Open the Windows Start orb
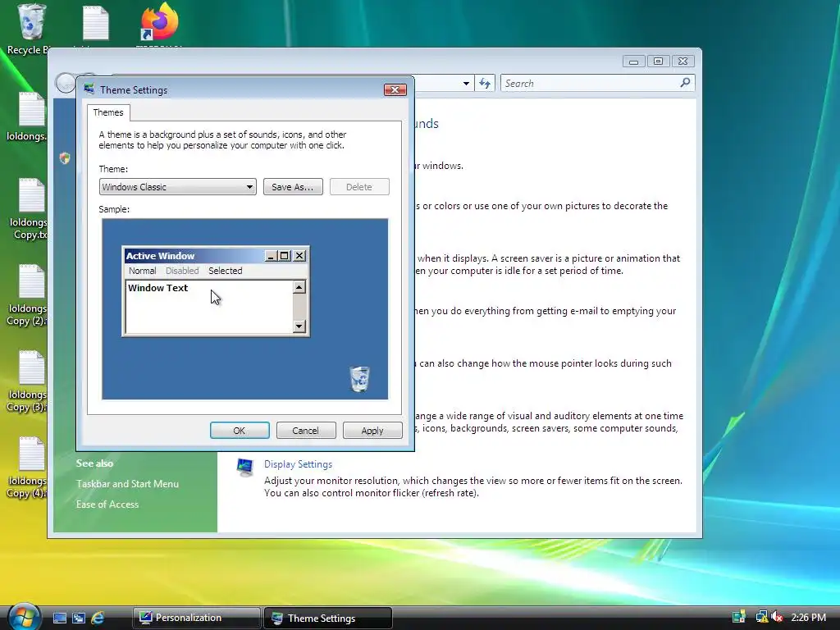The height and width of the screenshot is (630, 840). click(x=24, y=617)
